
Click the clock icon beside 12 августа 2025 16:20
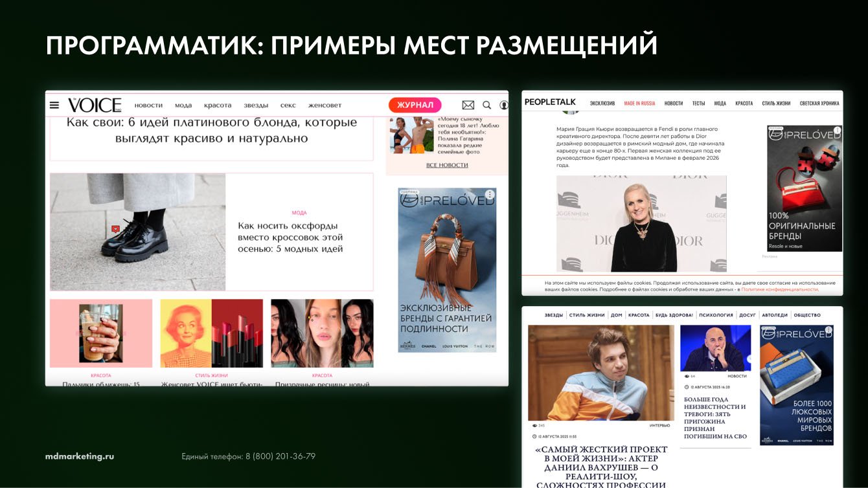click(687, 386)
